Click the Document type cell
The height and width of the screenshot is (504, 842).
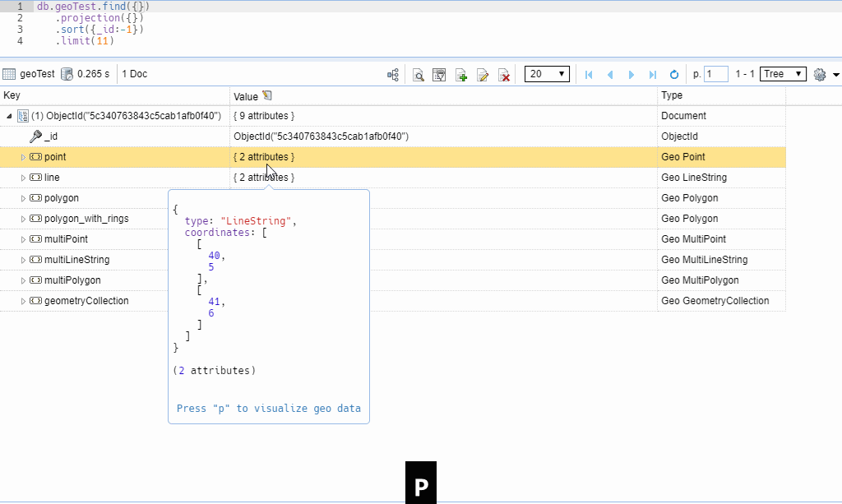click(683, 116)
